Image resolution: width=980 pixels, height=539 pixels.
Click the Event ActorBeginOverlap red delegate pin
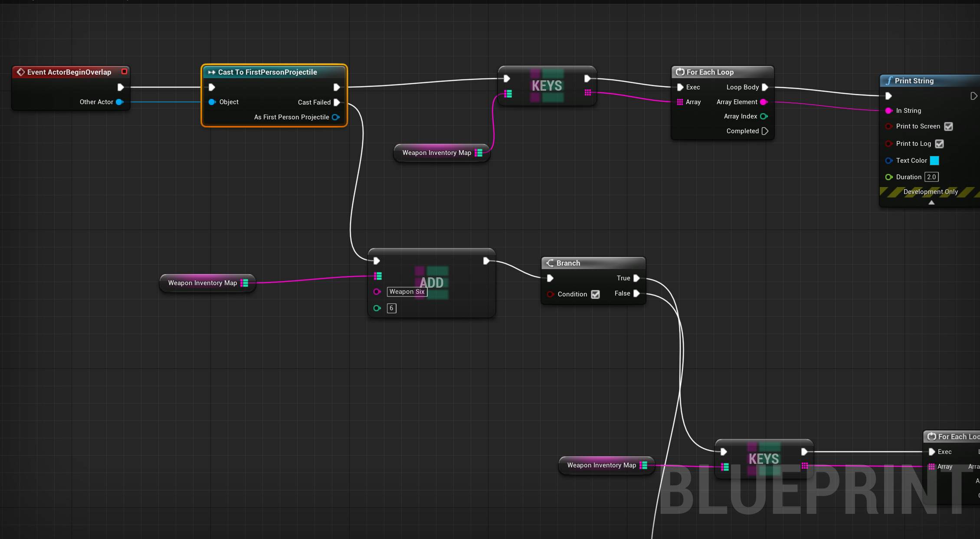[124, 72]
